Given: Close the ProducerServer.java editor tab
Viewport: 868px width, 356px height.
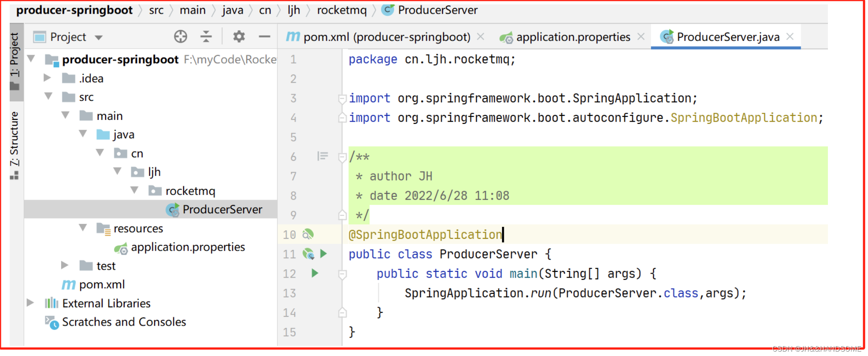Looking at the screenshot, I should click(790, 37).
